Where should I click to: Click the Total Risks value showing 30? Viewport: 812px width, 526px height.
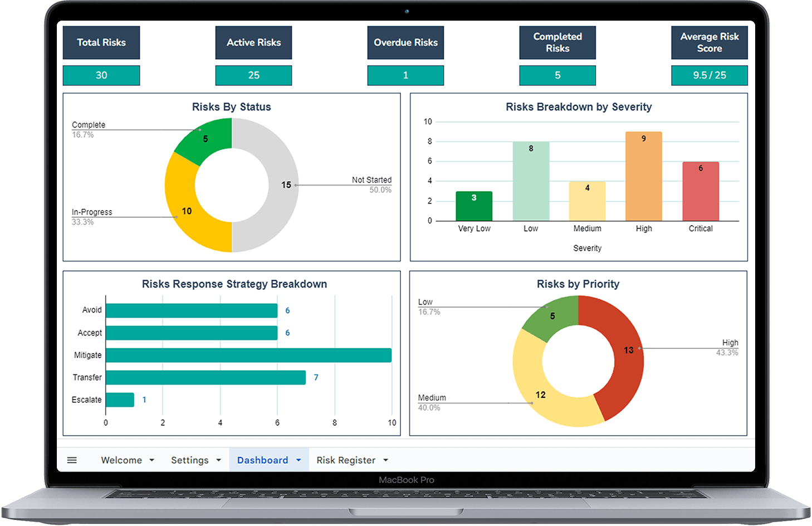point(101,75)
